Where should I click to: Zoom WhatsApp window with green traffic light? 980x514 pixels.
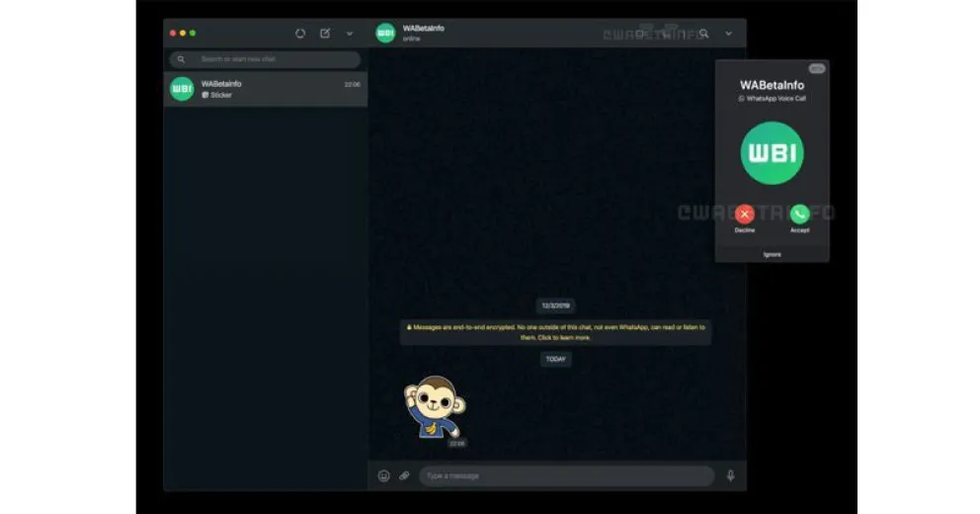[193, 34]
